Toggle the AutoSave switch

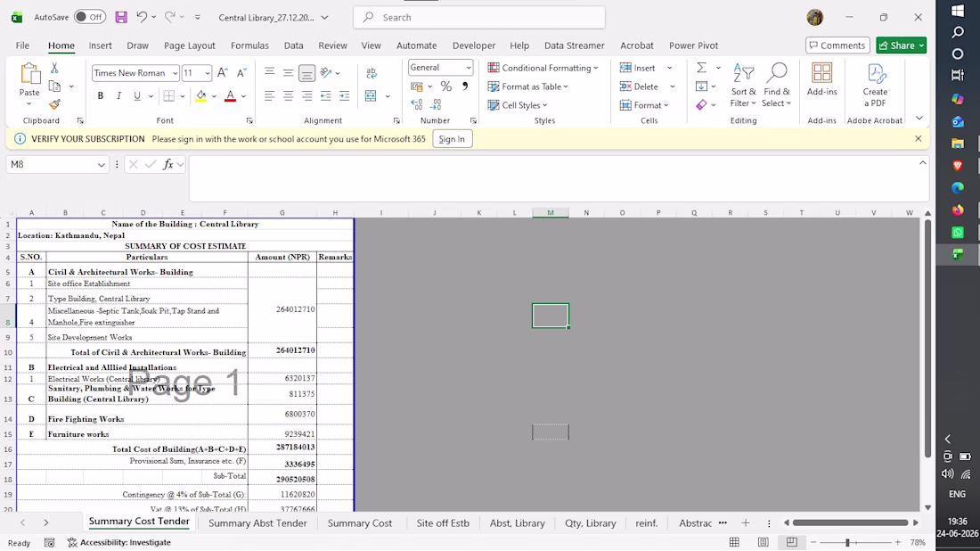coord(89,17)
